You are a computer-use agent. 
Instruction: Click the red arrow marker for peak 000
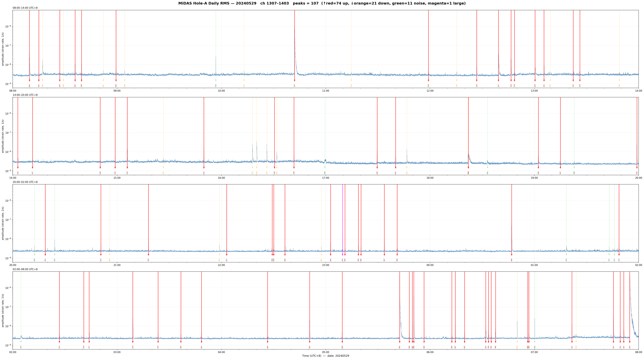pos(29,80)
